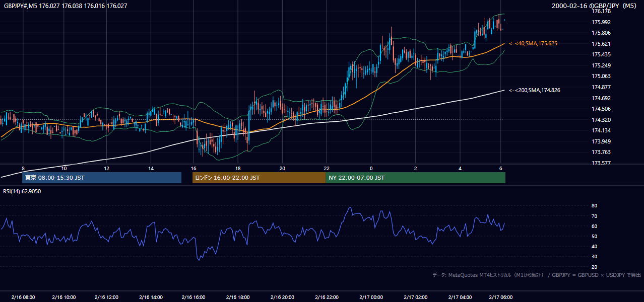The width and height of the screenshot is (644, 302).
Task: Click the MetaQuotes MT4 data source note
Action: pos(537,275)
